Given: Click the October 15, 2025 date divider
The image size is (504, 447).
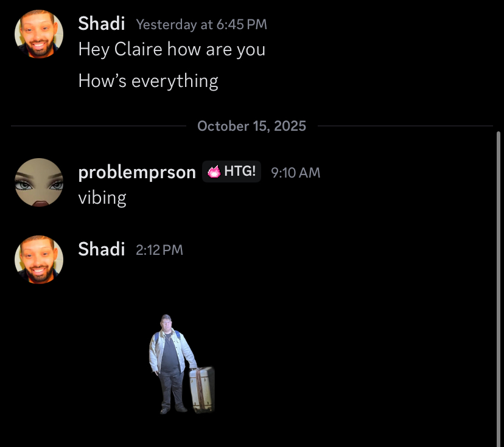Looking at the screenshot, I should [x=251, y=126].
